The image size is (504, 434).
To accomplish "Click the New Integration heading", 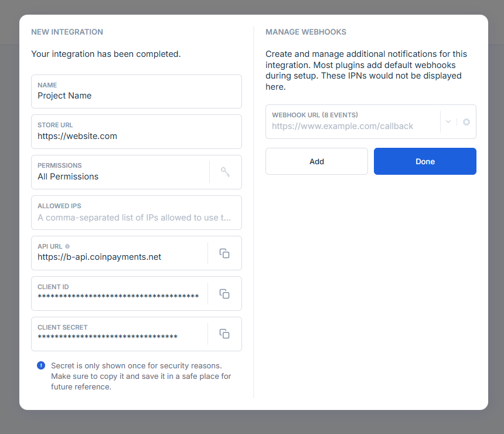I will pos(67,32).
